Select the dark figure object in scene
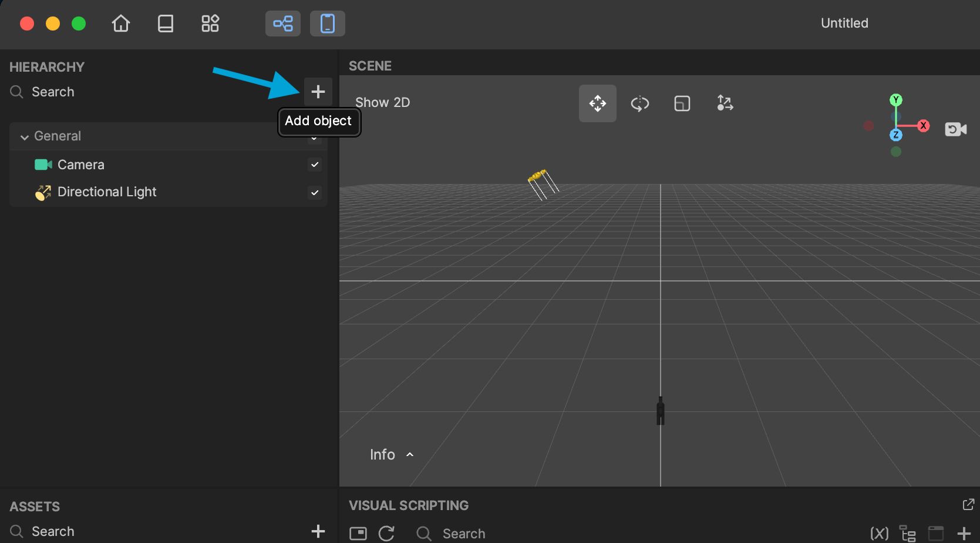 pos(661,411)
